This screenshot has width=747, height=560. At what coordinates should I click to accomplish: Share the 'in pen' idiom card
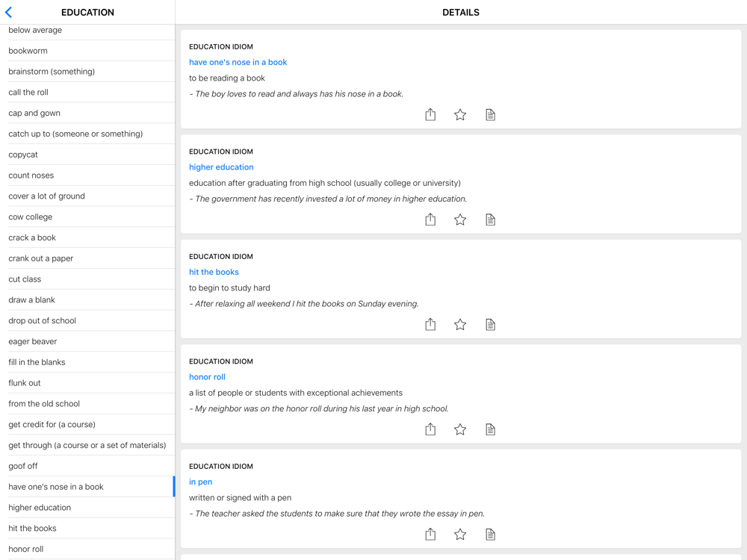(430, 534)
